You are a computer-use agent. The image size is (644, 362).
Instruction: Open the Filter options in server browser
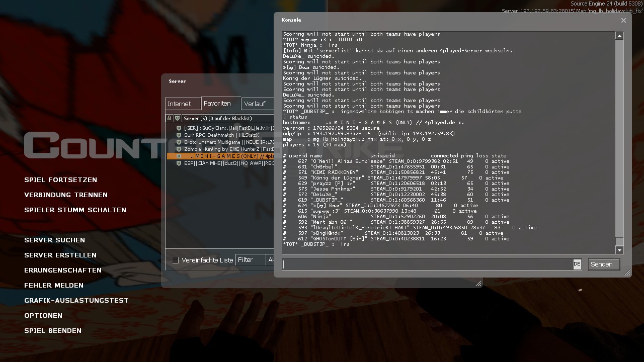pos(250,260)
